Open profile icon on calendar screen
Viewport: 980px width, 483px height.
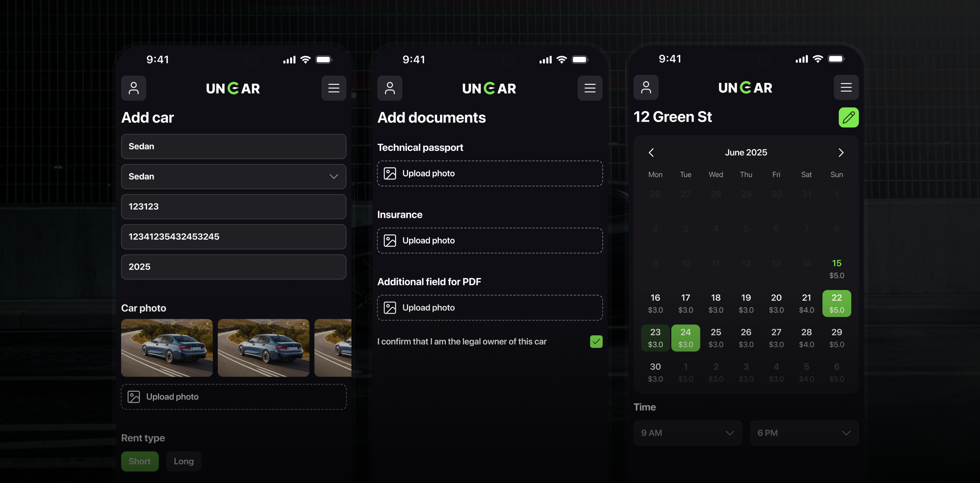[646, 87]
